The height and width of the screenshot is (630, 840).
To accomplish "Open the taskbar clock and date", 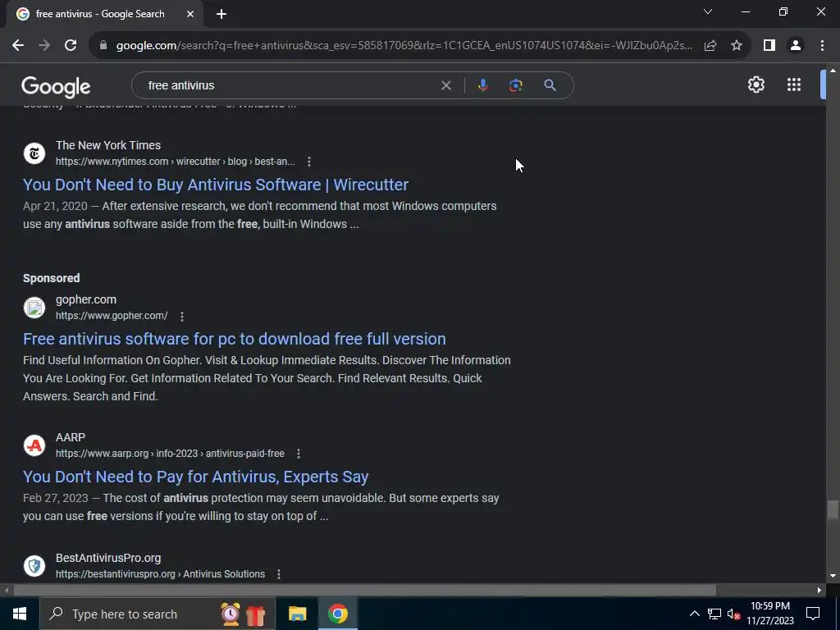I will click(769, 614).
